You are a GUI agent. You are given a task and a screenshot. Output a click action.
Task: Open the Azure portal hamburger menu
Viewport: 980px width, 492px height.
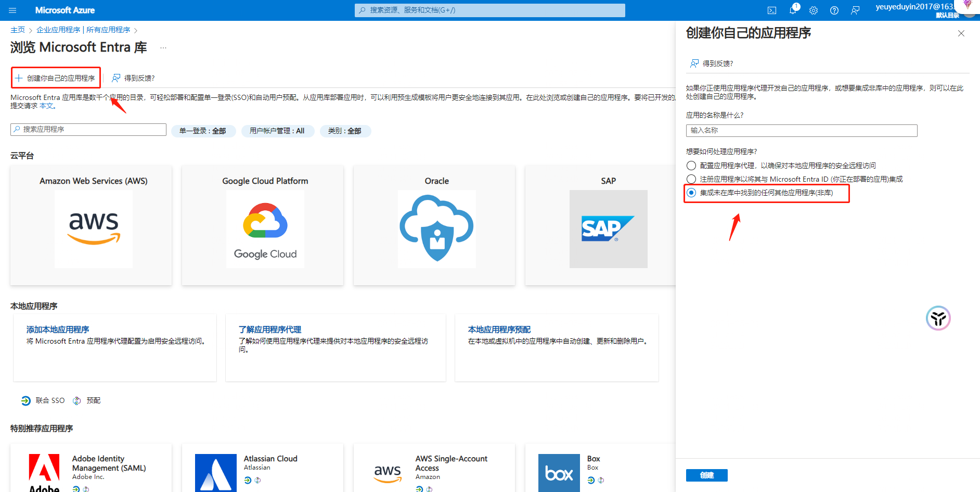point(12,10)
